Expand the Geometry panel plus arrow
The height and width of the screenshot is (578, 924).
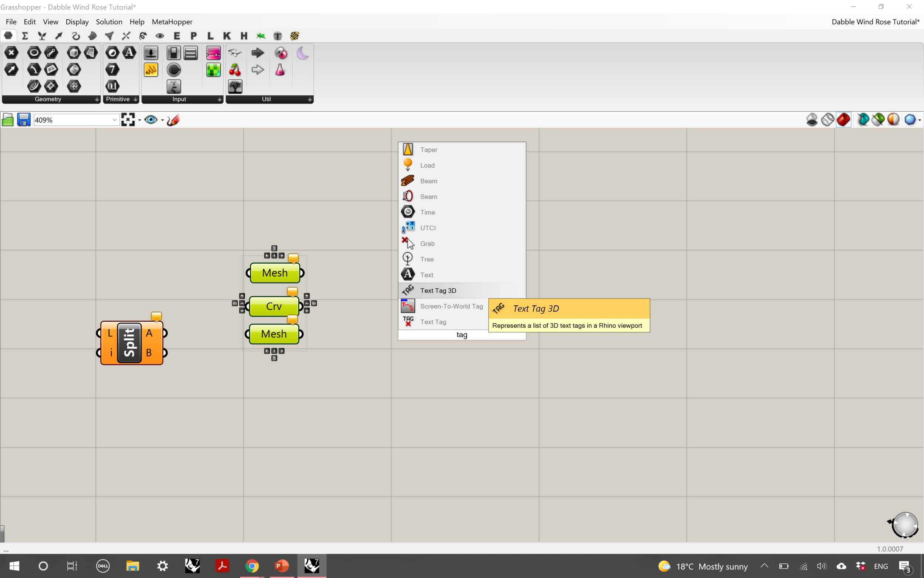[96, 99]
